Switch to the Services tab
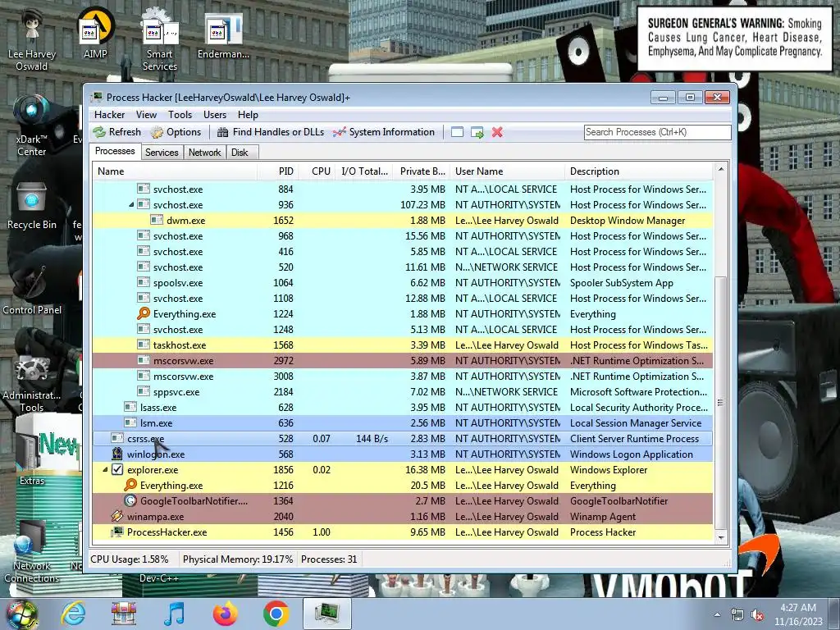 click(162, 152)
